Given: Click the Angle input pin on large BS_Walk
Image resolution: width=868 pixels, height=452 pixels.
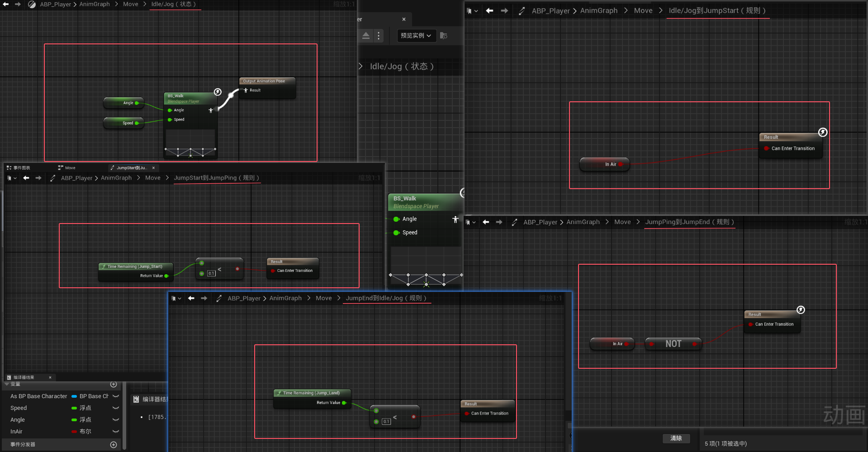Looking at the screenshot, I should (396, 219).
